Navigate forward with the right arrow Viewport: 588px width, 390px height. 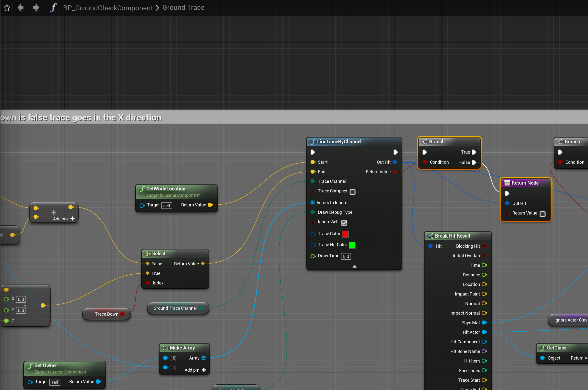[x=36, y=8]
